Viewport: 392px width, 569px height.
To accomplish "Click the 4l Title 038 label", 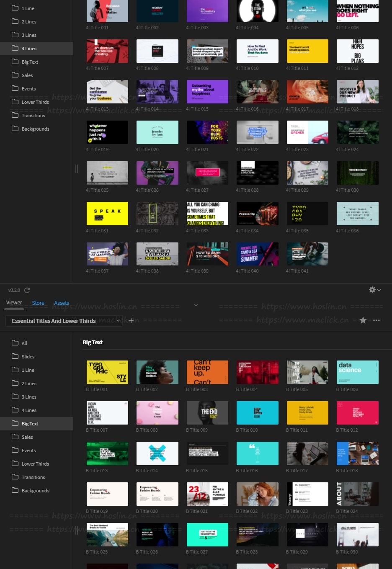I will (147, 271).
